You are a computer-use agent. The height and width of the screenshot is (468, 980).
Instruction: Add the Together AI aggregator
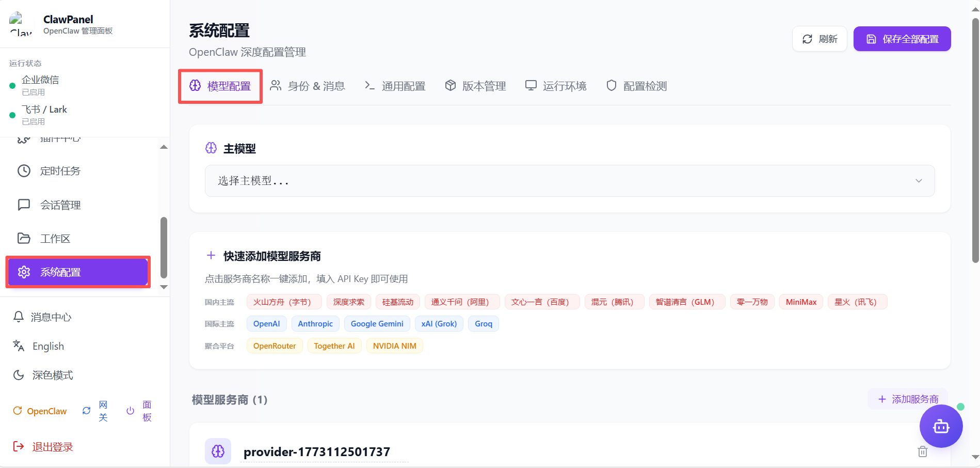tap(334, 346)
